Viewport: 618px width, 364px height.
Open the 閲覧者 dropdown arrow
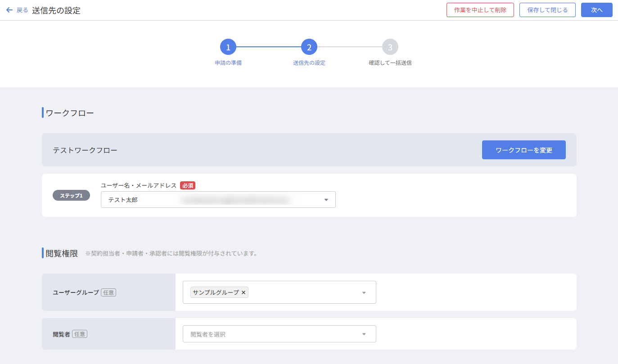(x=364, y=334)
